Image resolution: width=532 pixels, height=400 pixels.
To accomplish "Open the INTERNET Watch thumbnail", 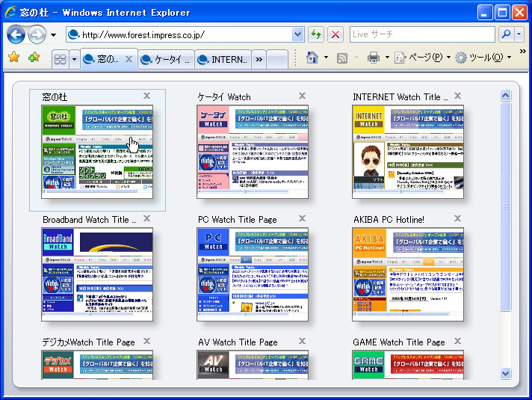I will point(408,152).
